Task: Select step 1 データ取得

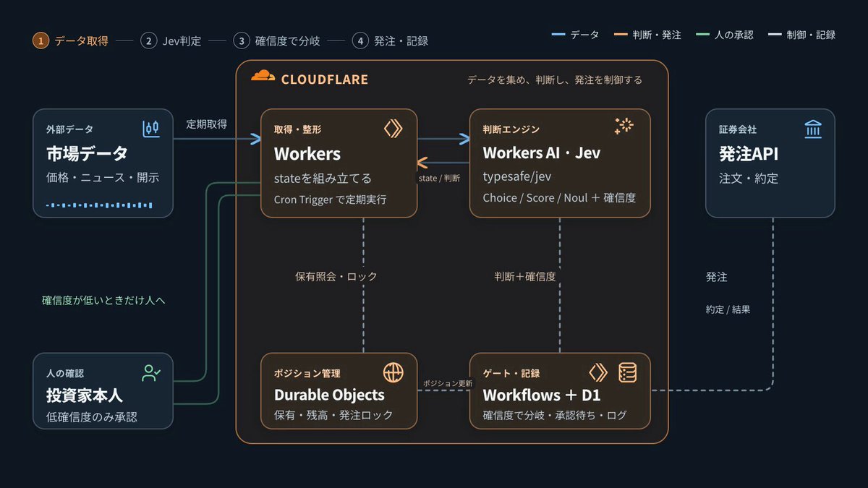Action: [70, 41]
